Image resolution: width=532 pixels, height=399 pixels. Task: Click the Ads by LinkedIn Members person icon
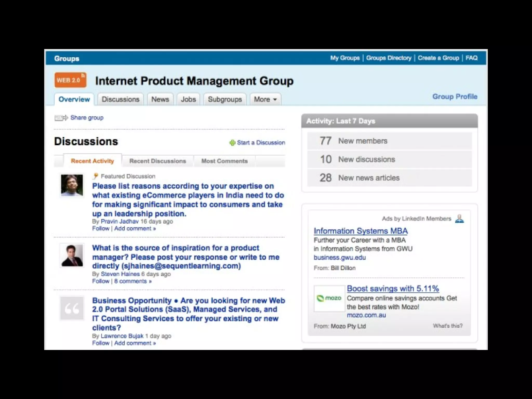coord(459,219)
